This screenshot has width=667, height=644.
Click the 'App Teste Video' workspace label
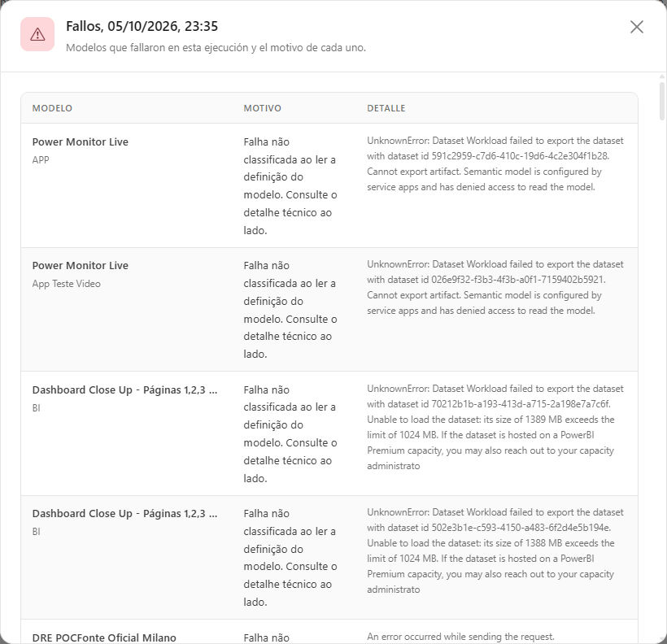(x=67, y=284)
